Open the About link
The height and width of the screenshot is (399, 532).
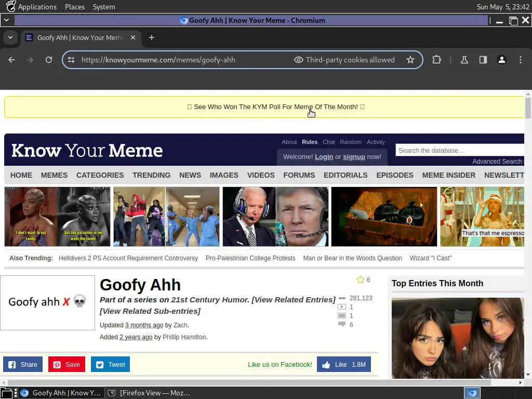coord(289,142)
